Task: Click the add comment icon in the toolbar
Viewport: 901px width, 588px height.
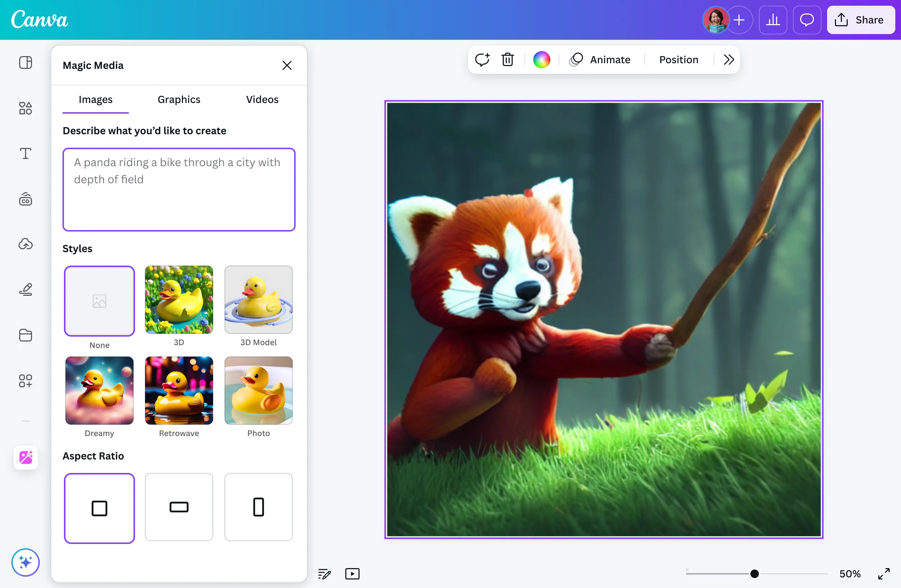Action: 482,59
